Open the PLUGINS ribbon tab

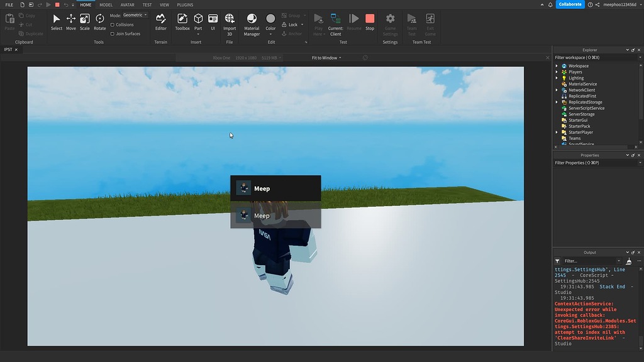184,4
